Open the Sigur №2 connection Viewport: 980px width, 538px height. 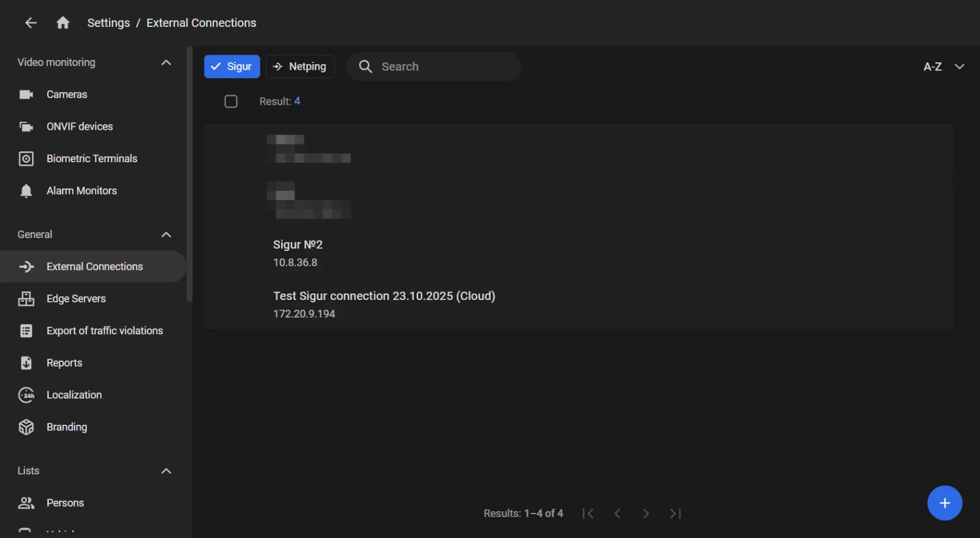pyautogui.click(x=298, y=245)
